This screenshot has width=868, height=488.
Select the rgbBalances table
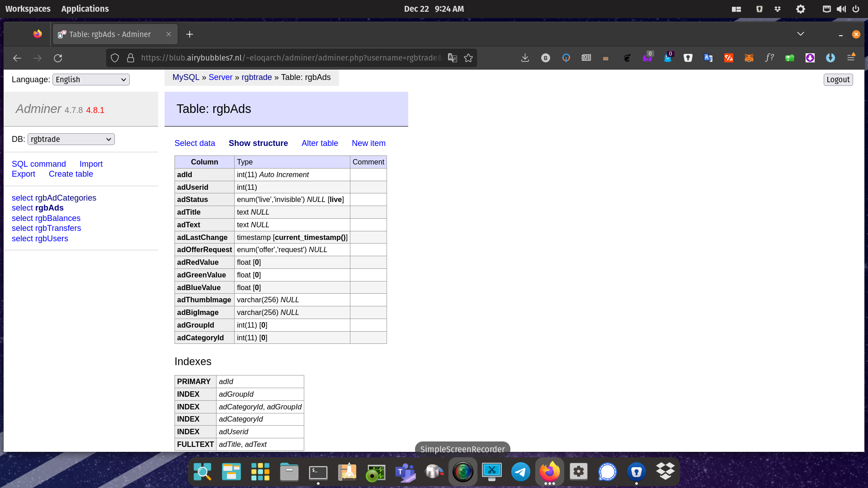[x=58, y=218]
